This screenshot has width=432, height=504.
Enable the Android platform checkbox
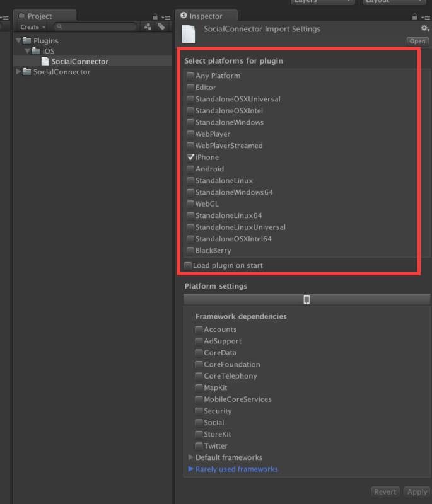190,169
